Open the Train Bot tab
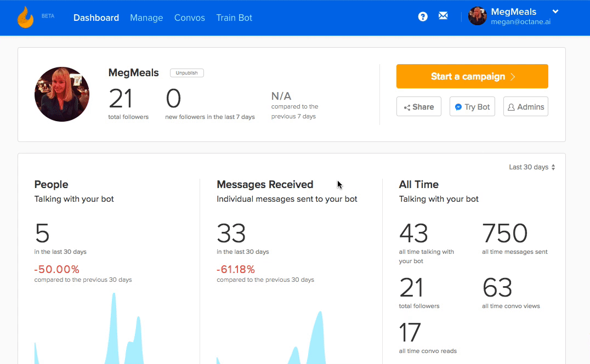Screen dimensions: 590x364 click(234, 18)
